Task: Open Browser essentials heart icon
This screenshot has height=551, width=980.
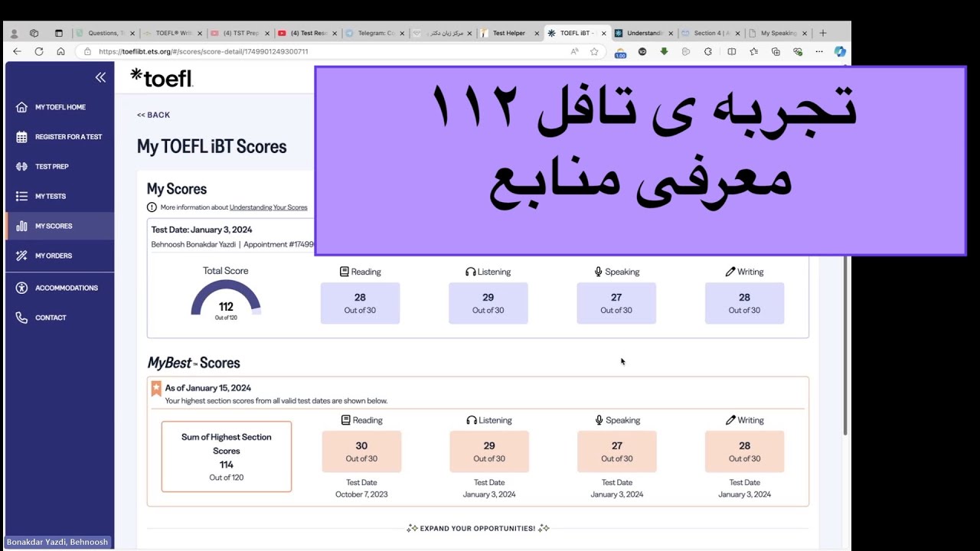Action: (798, 51)
